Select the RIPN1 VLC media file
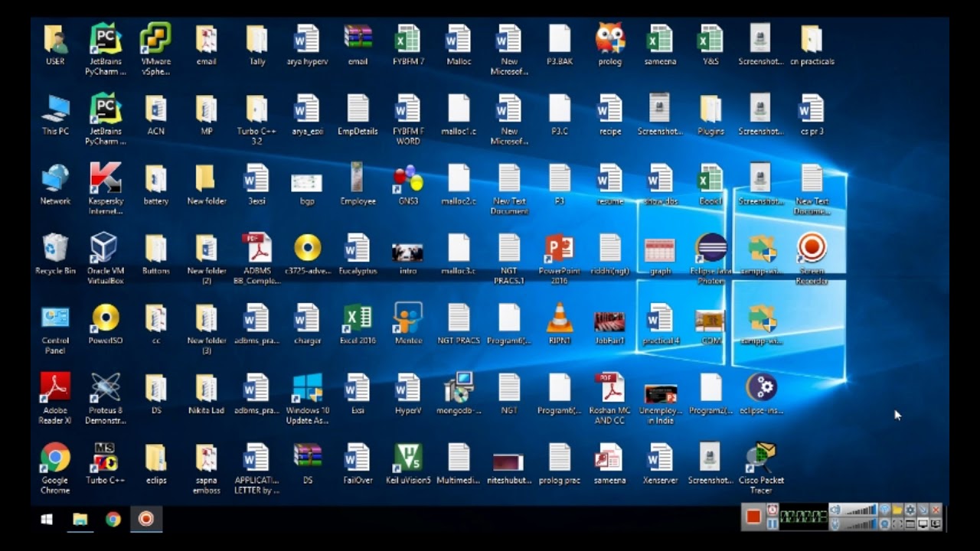Viewport: 980px width, 551px height. tap(560, 324)
